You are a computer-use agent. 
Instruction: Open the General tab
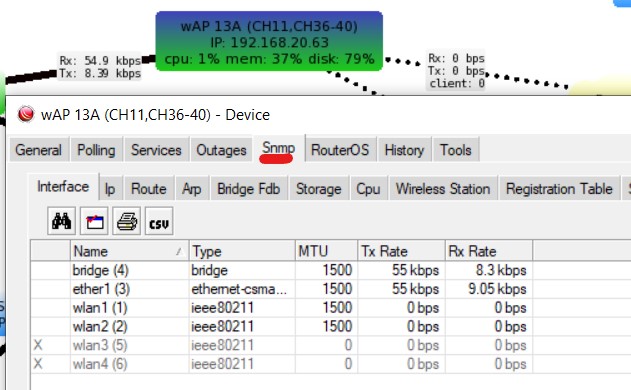click(x=39, y=150)
